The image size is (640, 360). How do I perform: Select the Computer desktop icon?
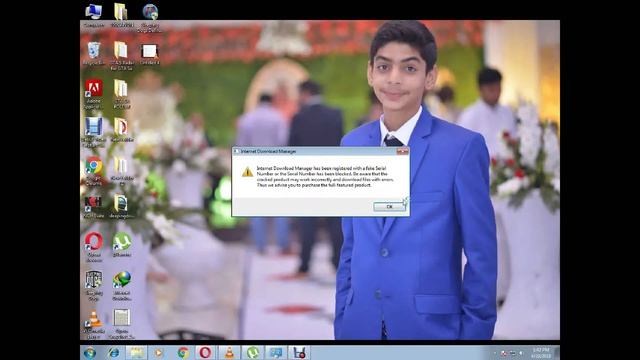93,16
